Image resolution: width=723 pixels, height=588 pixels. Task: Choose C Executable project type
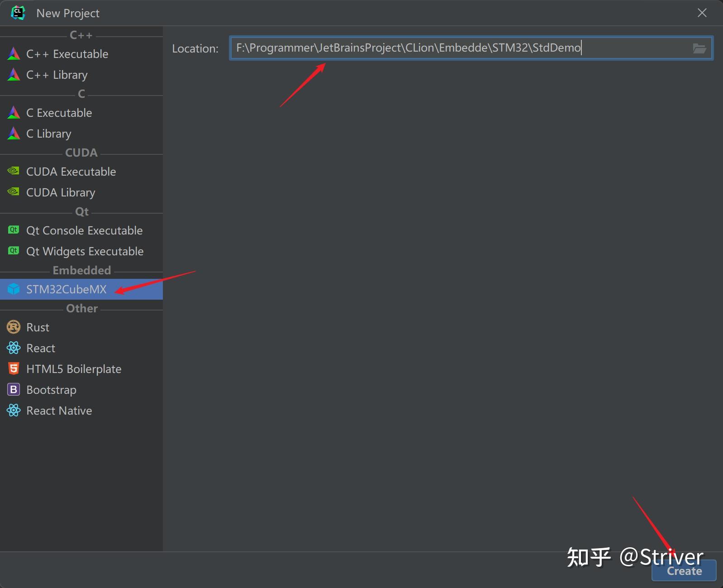(x=81, y=113)
